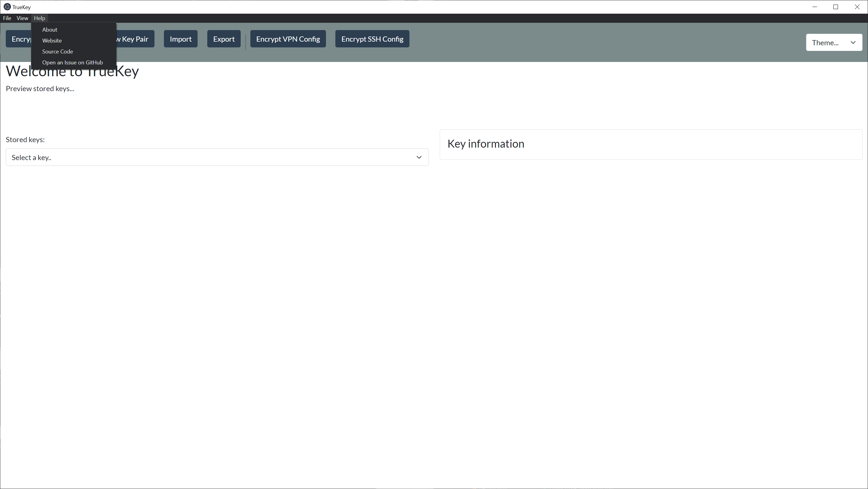This screenshot has width=868, height=489.
Task: Minimize the TrueKey window
Action: point(815,7)
